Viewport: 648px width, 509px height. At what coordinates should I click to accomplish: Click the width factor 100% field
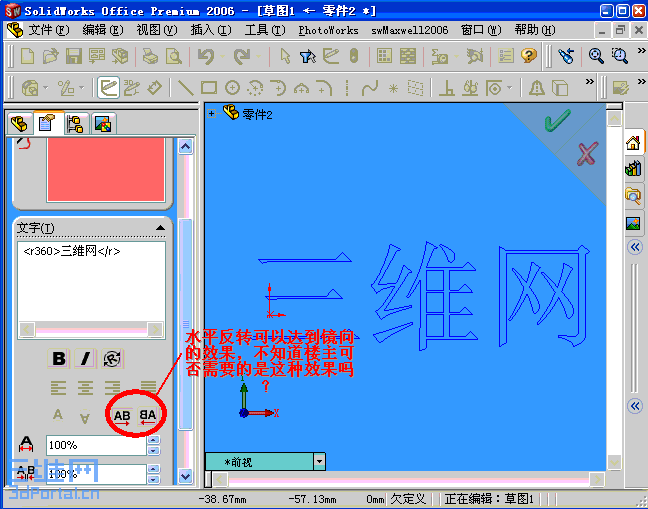[96, 445]
